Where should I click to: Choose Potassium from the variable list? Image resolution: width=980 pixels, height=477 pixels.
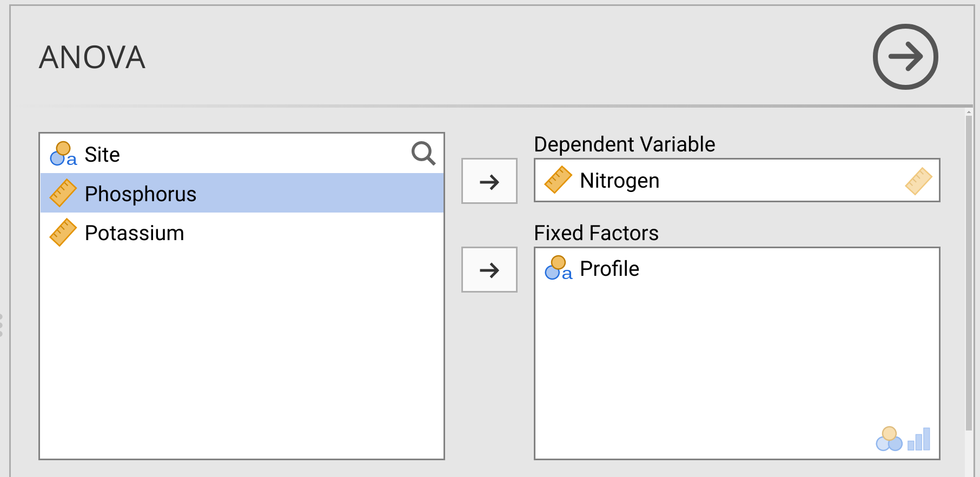tap(134, 233)
